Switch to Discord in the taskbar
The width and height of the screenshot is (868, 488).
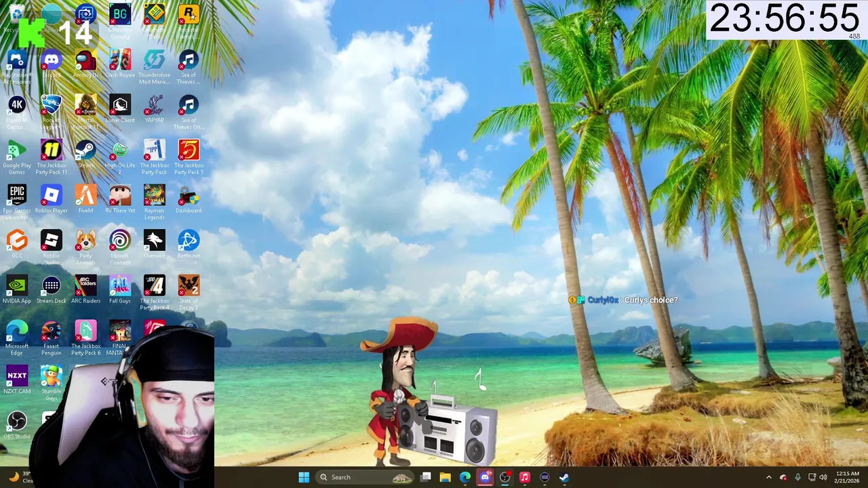(485, 477)
